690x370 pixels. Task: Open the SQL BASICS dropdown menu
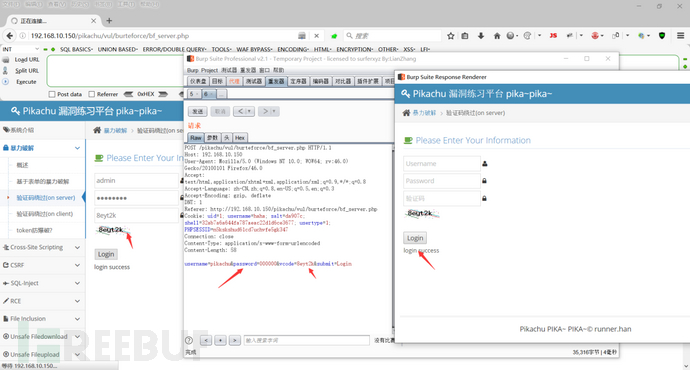tap(77, 49)
